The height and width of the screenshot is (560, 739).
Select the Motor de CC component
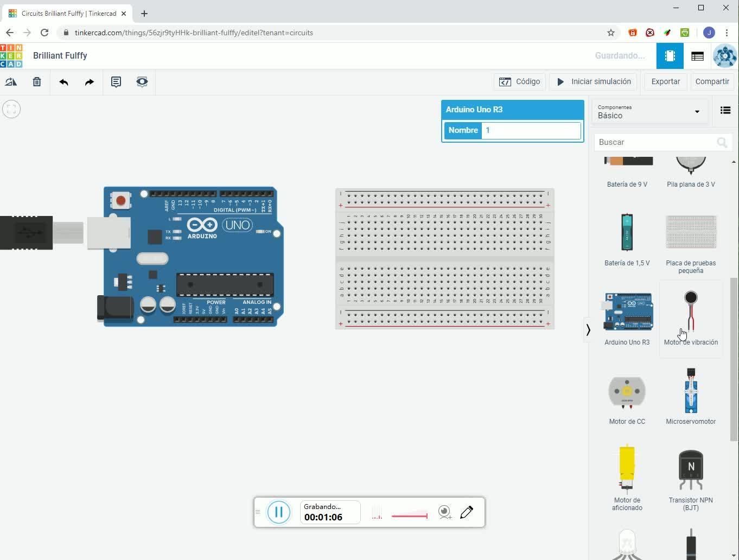(x=627, y=398)
